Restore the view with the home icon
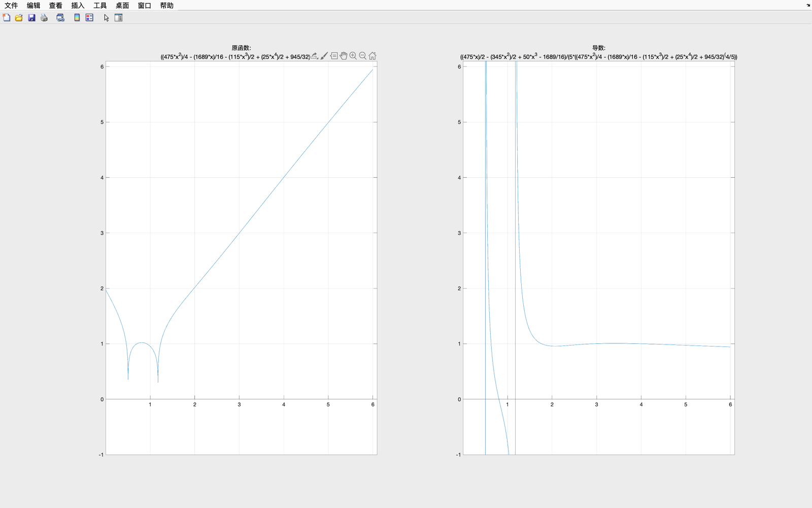812x508 pixels. (373, 56)
